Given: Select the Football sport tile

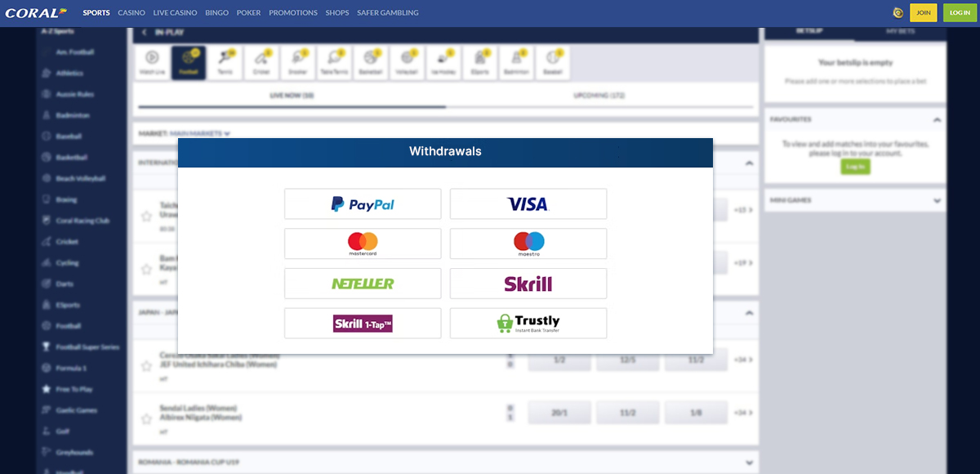Looking at the screenshot, I should click(x=189, y=63).
